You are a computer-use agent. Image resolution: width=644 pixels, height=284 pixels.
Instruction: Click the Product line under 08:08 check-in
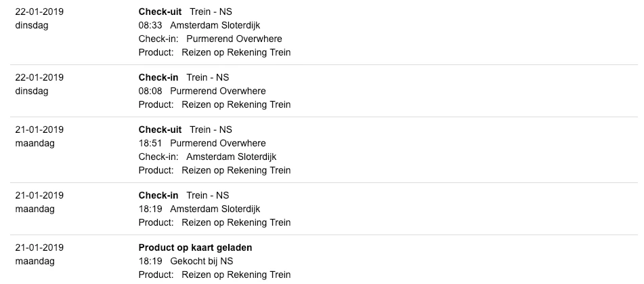click(214, 104)
